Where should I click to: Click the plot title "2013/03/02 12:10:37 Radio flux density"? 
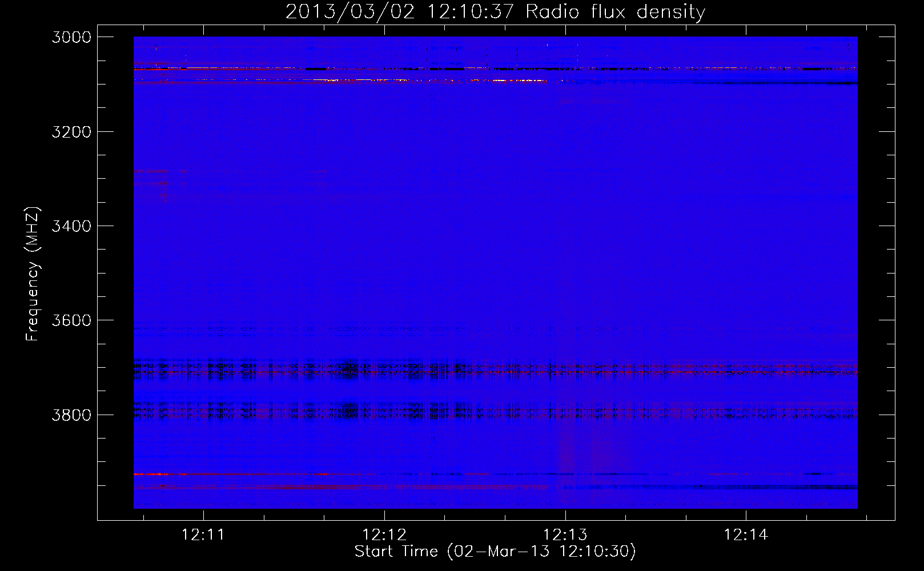click(495, 12)
